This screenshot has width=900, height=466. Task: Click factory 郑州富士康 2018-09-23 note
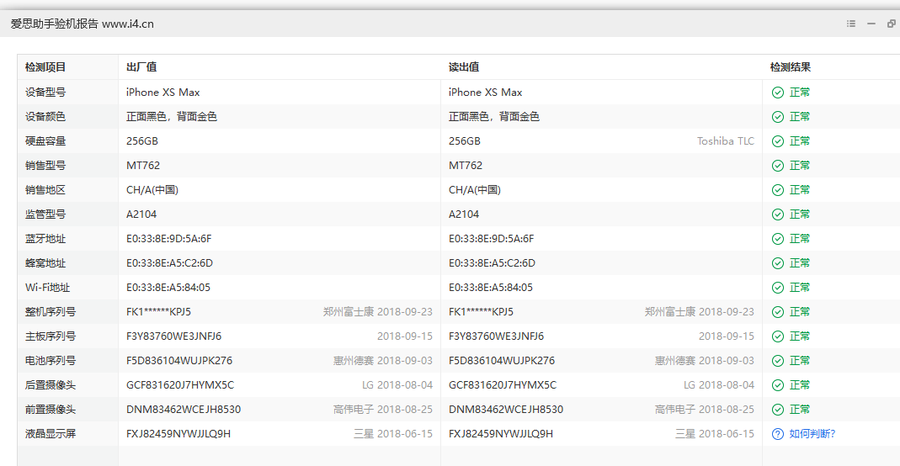tap(378, 312)
